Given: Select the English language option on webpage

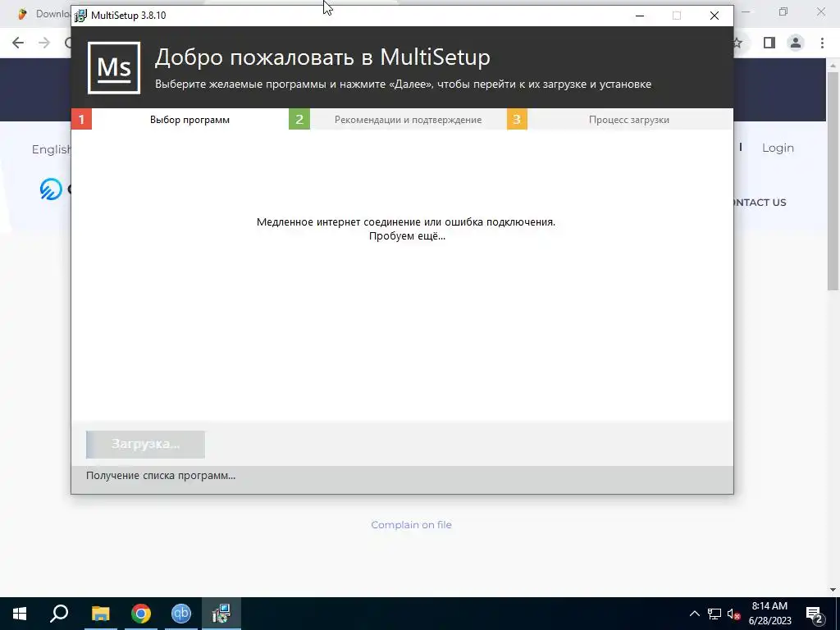Looking at the screenshot, I should (x=52, y=149).
